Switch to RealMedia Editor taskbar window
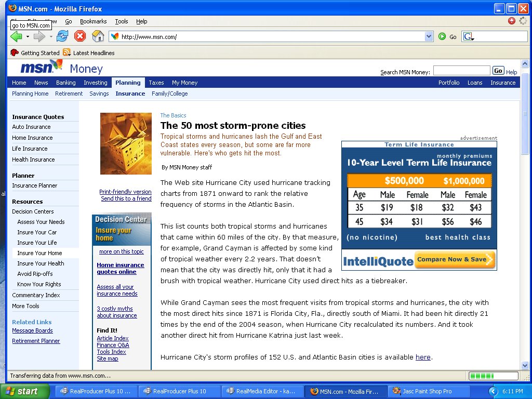Viewport: 532px width, 399px height. click(x=263, y=391)
